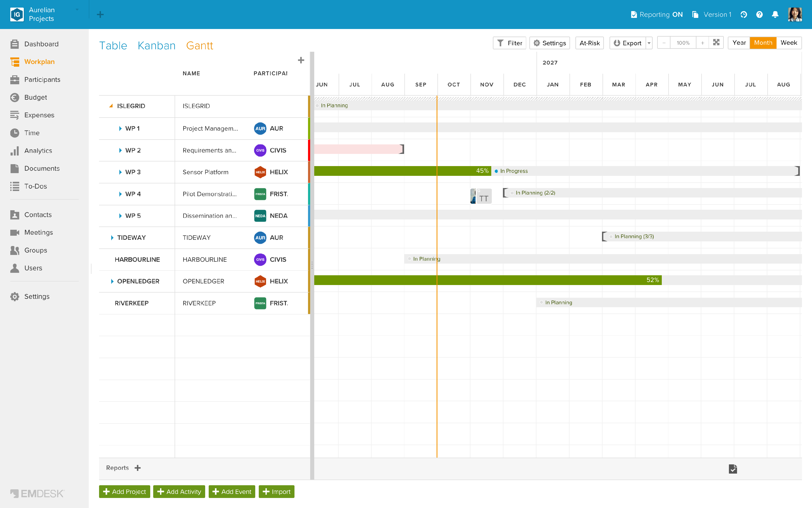The image size is (812, 508).
Task: Switch timeline scale to Month
Action: [x=763, y=43]
